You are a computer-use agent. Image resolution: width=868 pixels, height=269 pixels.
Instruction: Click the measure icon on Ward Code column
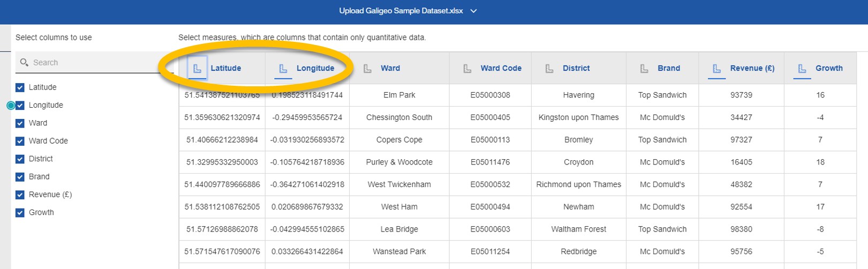(467, 69)
